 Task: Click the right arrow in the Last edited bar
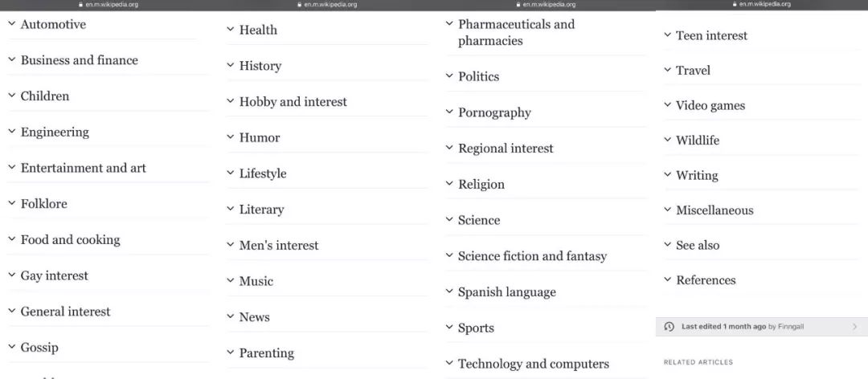click(854, 327)
